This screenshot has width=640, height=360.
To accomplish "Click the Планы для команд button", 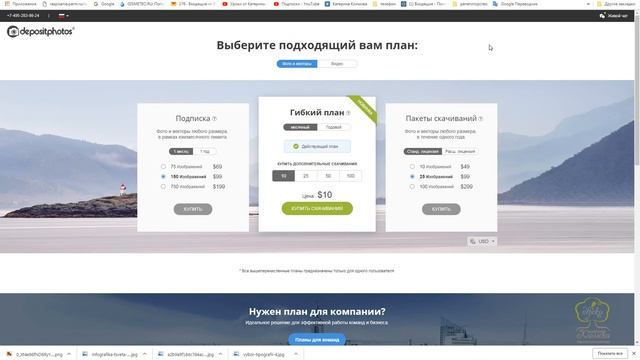I will [x=317, y=340].
